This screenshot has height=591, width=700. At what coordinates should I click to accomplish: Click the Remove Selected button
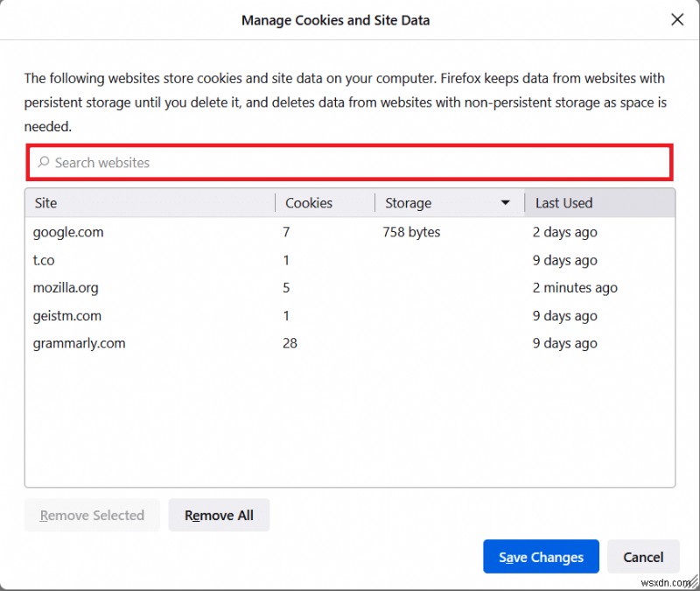(91, 515)
